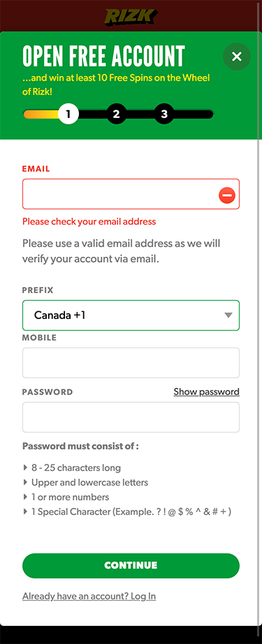262x644 pixels.
Task: Click the vertical scrollbar on right edge
Action: point(259,329)
